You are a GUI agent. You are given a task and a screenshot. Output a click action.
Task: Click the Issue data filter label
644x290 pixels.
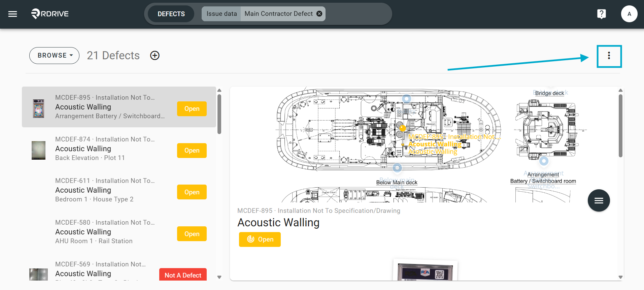tap(222, 14)
